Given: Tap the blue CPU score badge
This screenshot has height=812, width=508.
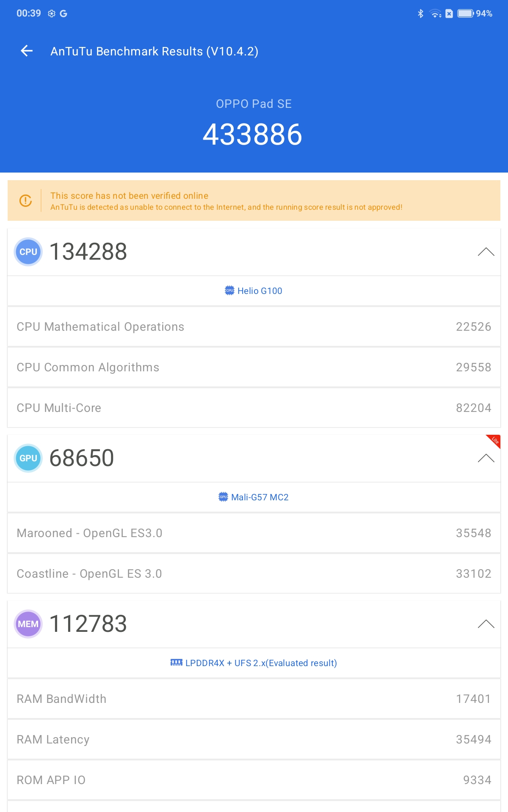Looking at the screenshot, I should point(28,252).
